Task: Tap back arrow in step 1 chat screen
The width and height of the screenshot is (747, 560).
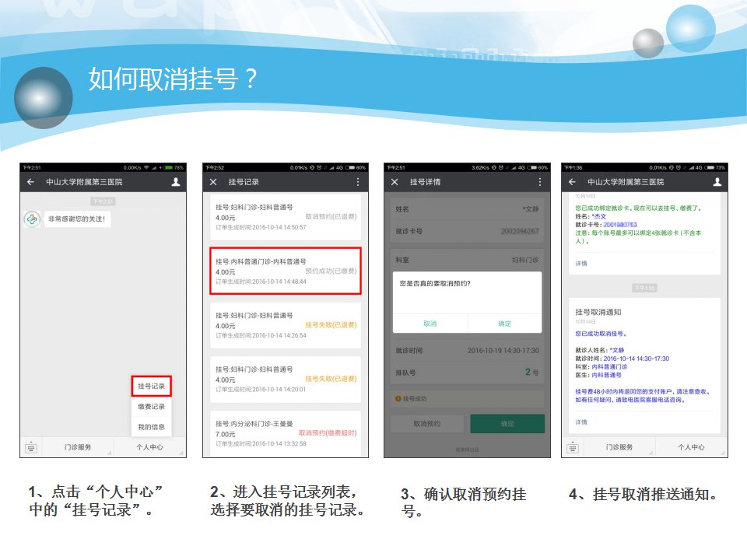Action: [x=31, y=182]
